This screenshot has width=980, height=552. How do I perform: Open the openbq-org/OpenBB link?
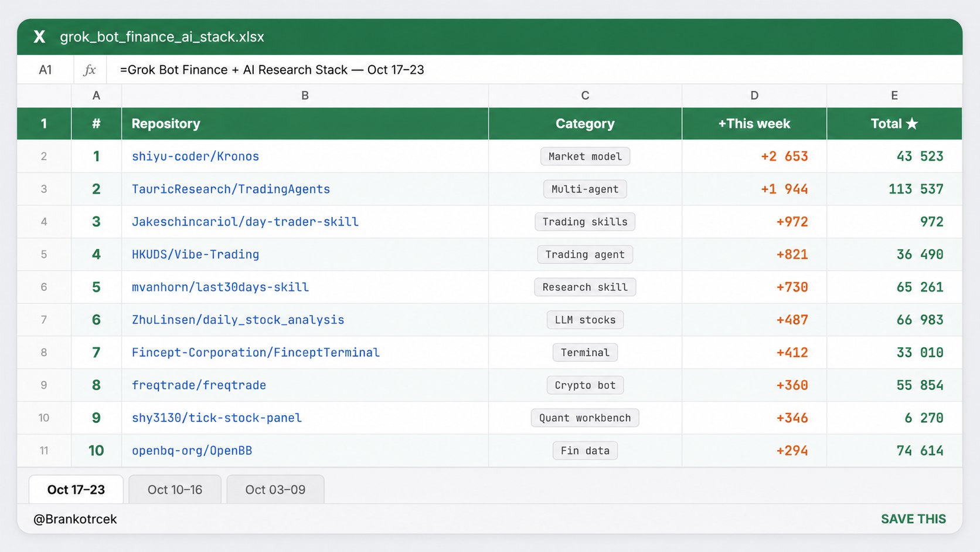tap(192, 451)
